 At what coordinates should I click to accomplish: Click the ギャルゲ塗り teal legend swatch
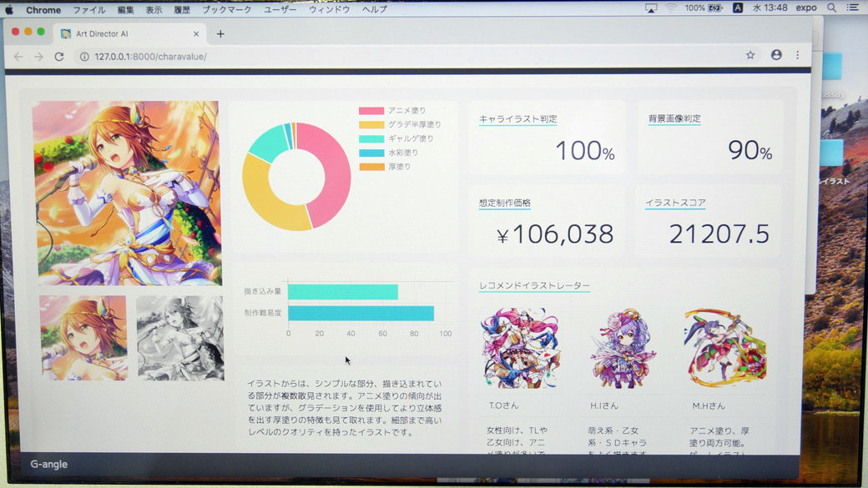pyautogui.click(x=371, y=138)
